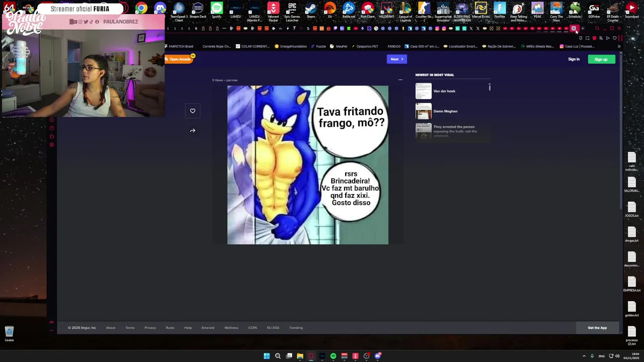
Task: Click the ENG language indicator
Action: pyautogui.click(x=601, y=356)
